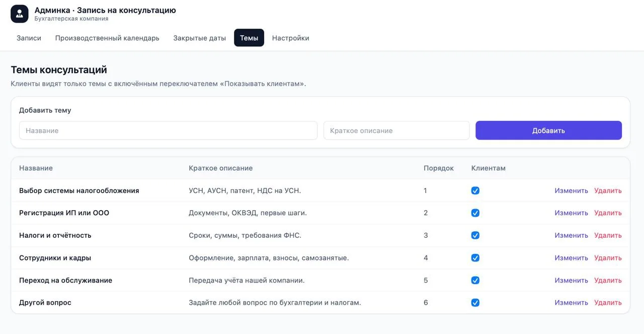Screen dimensions: 644x334
Task: Edit the Сотрудники и кадры topic
Action: tap(571, 258)
